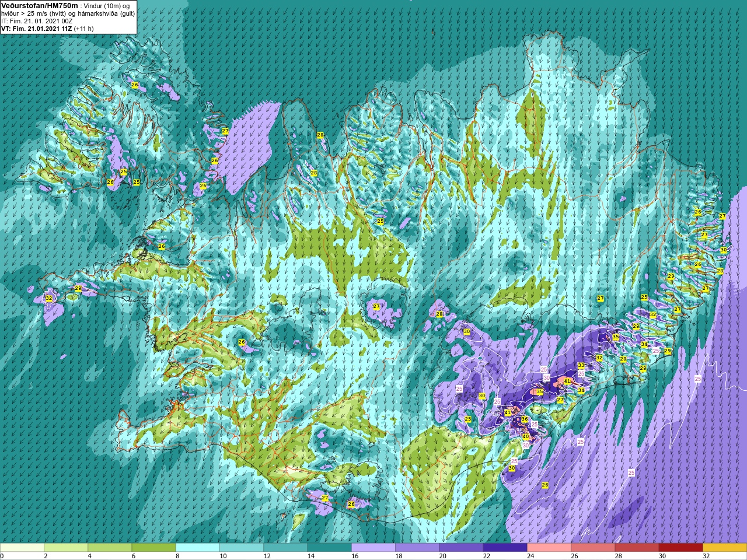Click the '16' label on the legend scale
The height and width of the screenshot is (560, 747).
pyautogui.click(x=355, y=556)
